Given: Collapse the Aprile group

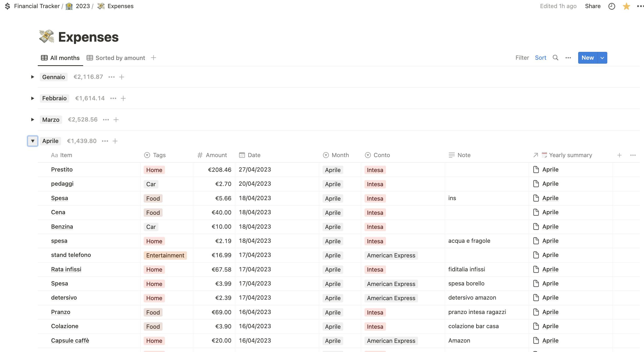Looking at the screenshot, I should (x=33, y=141).
